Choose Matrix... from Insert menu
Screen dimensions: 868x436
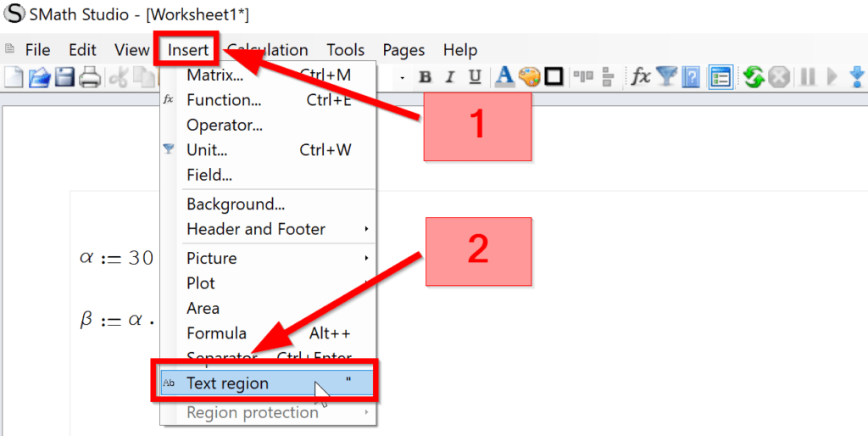pos(269,75)
